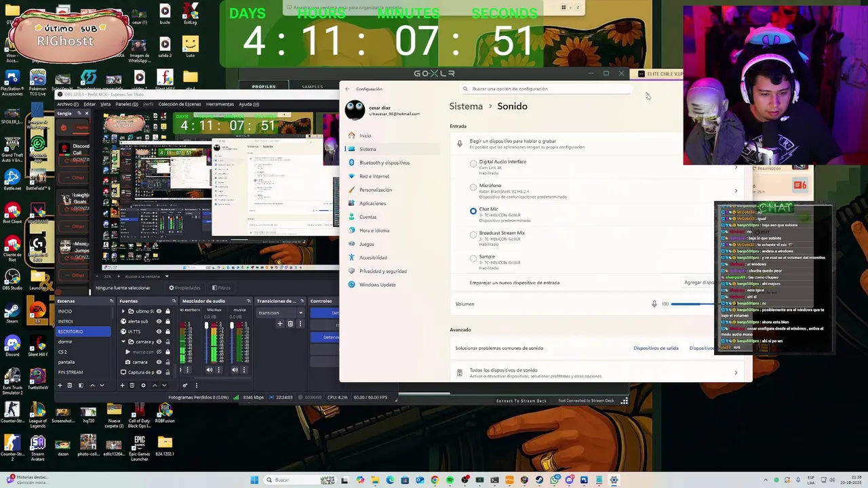
Task: Click Sistema breadcrumb in Settings
Action: tap(466, 106)
